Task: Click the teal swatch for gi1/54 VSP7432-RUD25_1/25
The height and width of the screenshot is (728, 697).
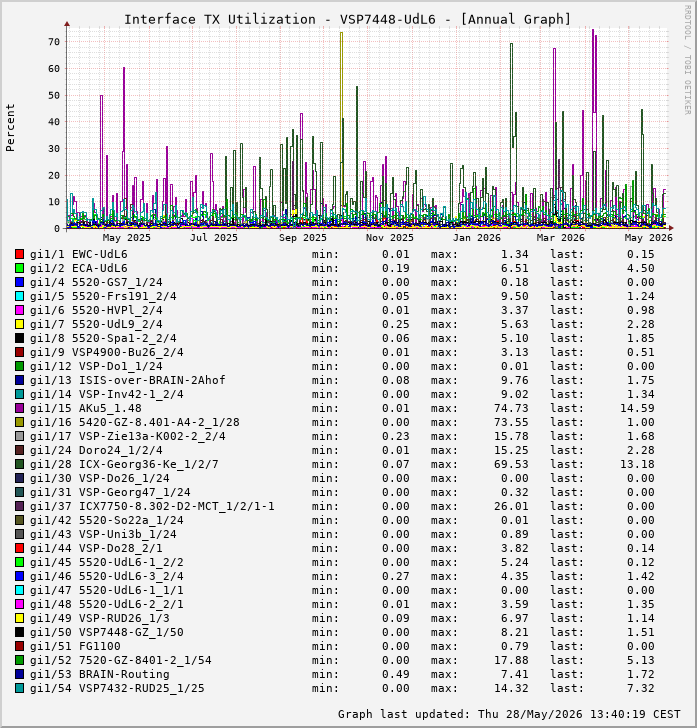Action: (x=19, y=688)
